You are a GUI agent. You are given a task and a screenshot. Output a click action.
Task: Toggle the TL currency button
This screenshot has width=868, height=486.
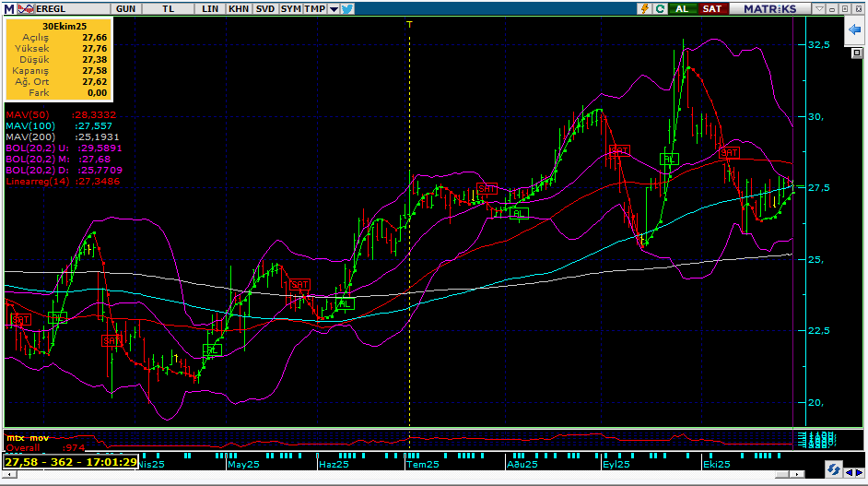168,8
